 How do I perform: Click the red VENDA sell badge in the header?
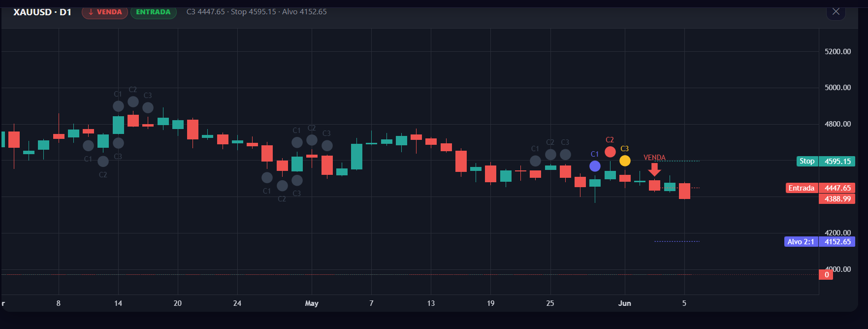[105, 12]
